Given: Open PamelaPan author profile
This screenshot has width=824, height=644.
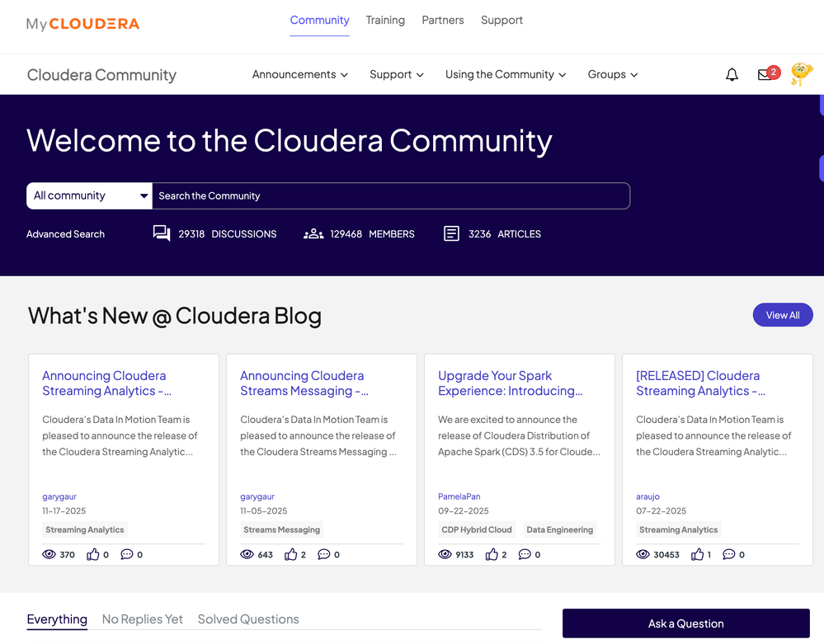Looking at the screenshot, I should pos(459,496).
